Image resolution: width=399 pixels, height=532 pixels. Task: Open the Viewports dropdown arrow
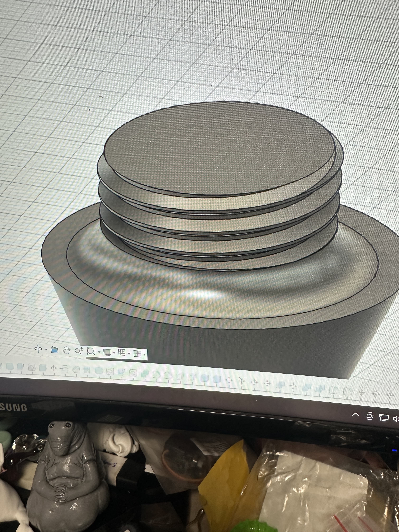144,354
